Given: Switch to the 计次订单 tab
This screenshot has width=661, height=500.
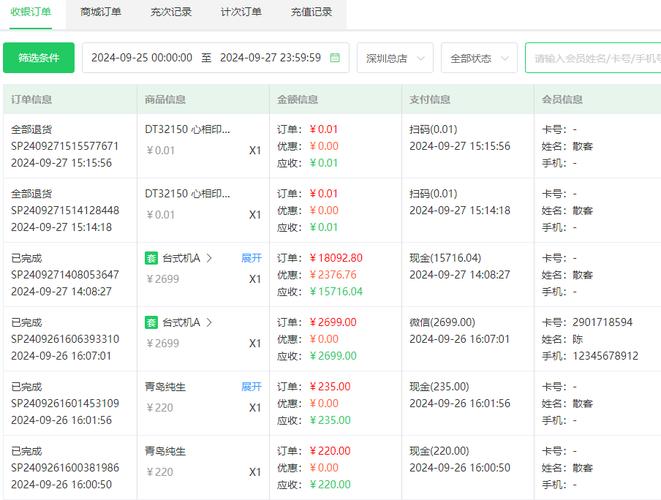Looking at the screenshot, I should [x=241, y=12].
